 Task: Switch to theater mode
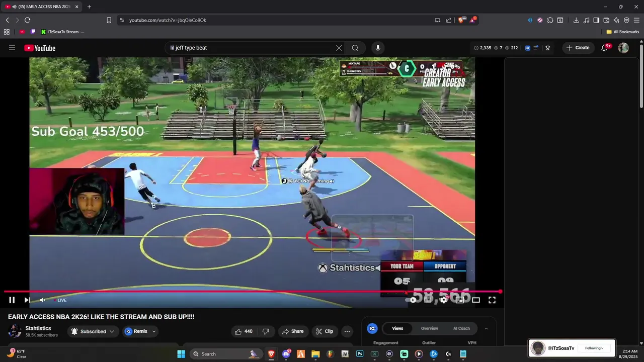click(x=476, y=300)
